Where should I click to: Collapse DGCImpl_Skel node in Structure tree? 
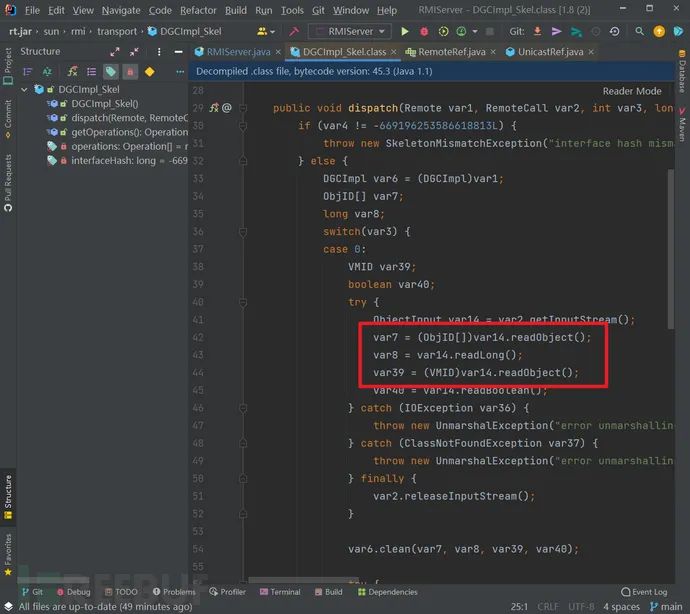pos(24,89)
